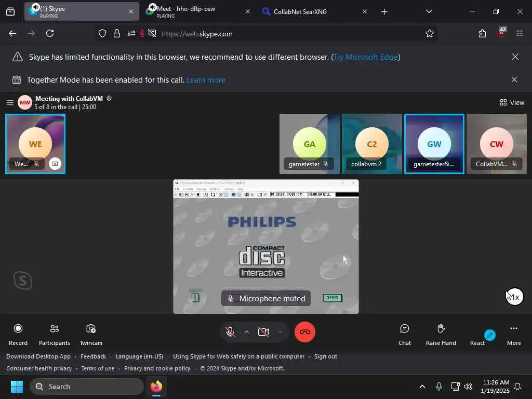Open the Firefox application menu

520,33
